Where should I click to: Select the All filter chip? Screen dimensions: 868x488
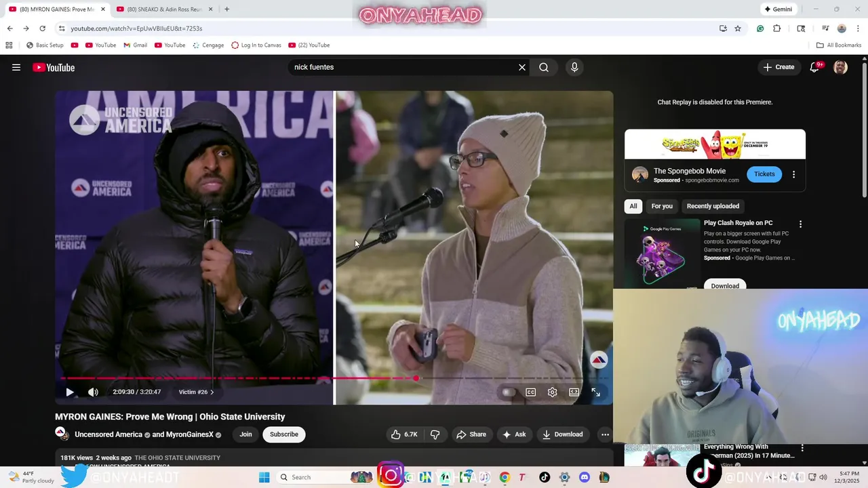pos(633,206)
